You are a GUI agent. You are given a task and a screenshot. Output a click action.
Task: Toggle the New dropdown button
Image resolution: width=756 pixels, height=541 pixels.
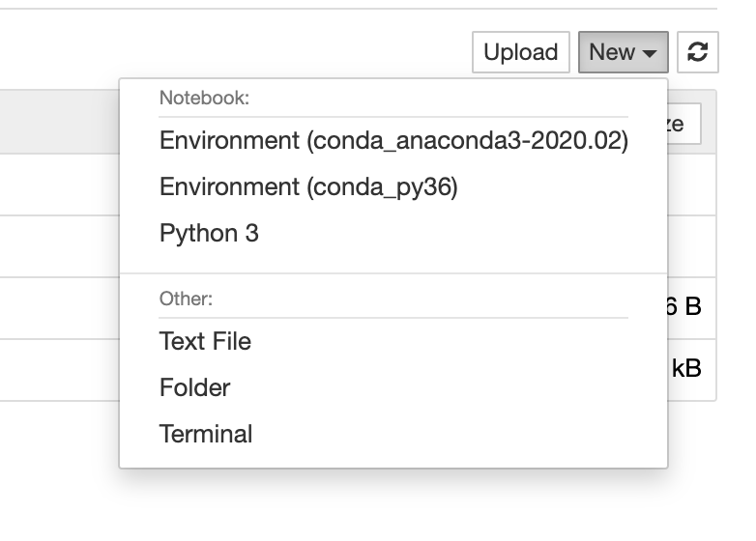[x=623, y=52]
